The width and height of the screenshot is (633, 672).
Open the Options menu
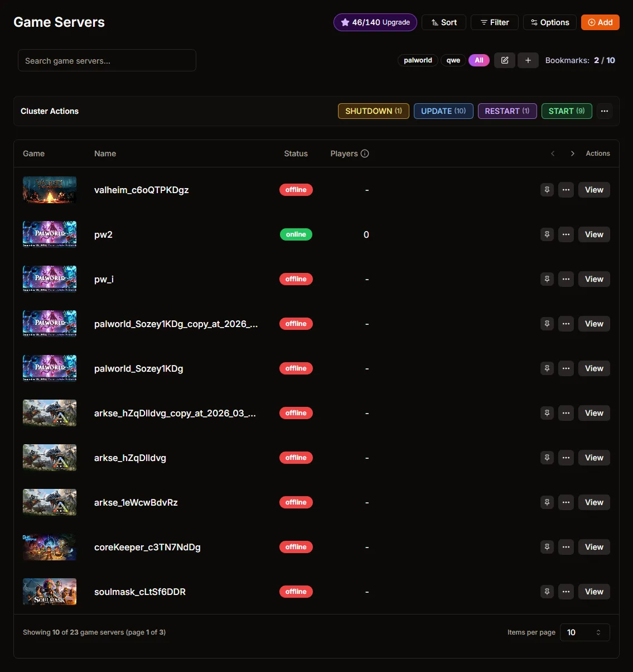pyautogui.click(x=549, y=22)
